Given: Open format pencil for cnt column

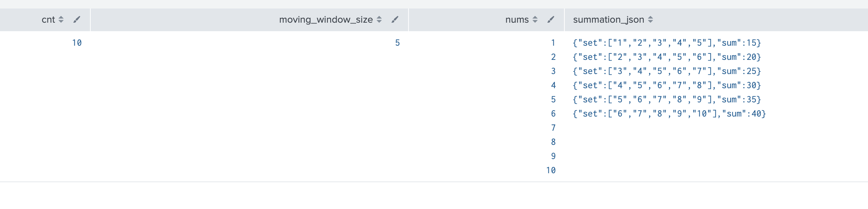Looking at the screenshot, I should [77, 19].
